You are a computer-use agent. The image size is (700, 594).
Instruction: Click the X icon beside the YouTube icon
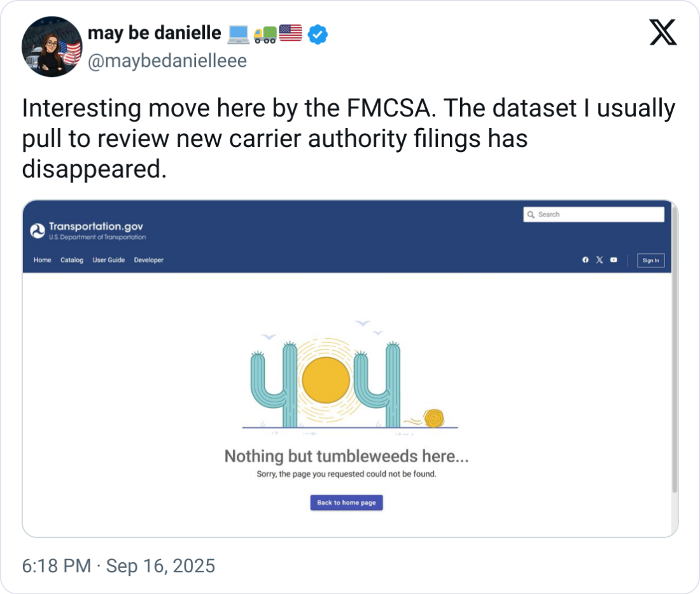[x=599, y=260]
